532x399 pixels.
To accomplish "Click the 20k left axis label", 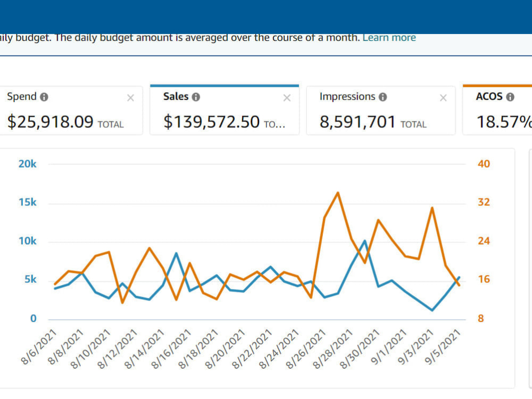I will (28, 164).
